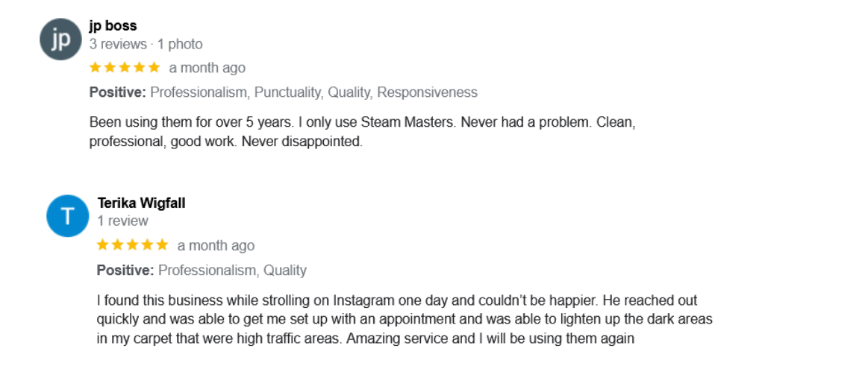Click the first star of jp boss's rating

click(96, 68)
